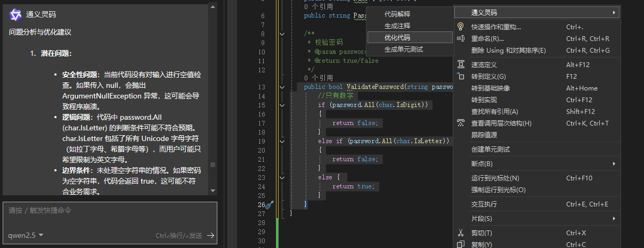
Task: Choose 转到实现 in context menu
Action: click(537, 100)
